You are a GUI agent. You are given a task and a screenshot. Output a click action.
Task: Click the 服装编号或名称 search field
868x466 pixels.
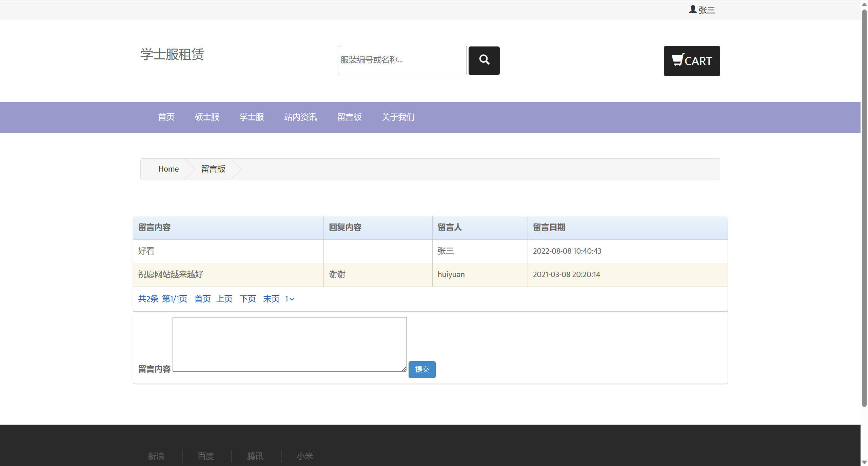[402, 60]
